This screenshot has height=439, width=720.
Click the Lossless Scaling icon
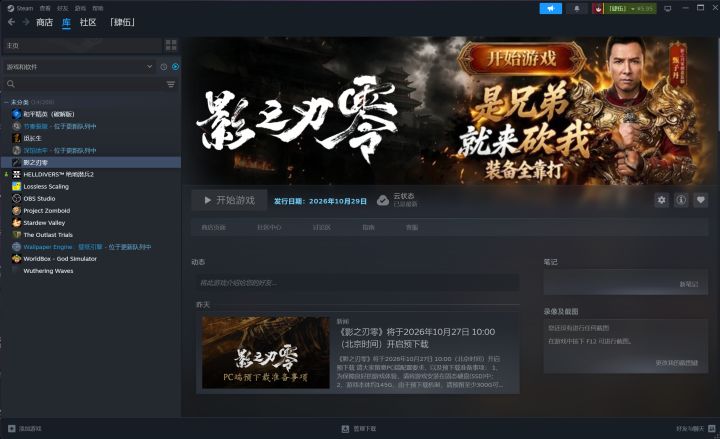tap(17, 186)
